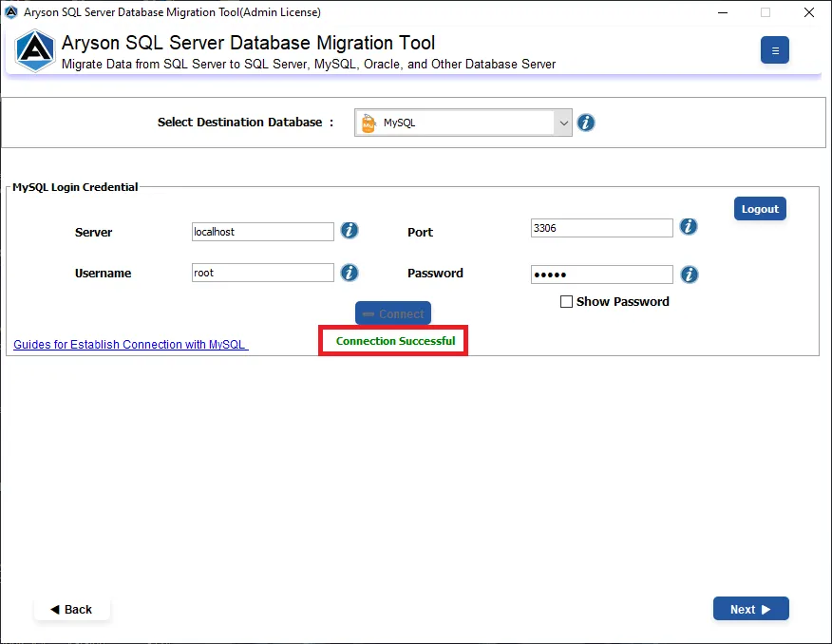Image resolution: width=832 pixels, height=644 pixels.
Task: Click the Port field showing 3306
Action: tap(602, 228)
